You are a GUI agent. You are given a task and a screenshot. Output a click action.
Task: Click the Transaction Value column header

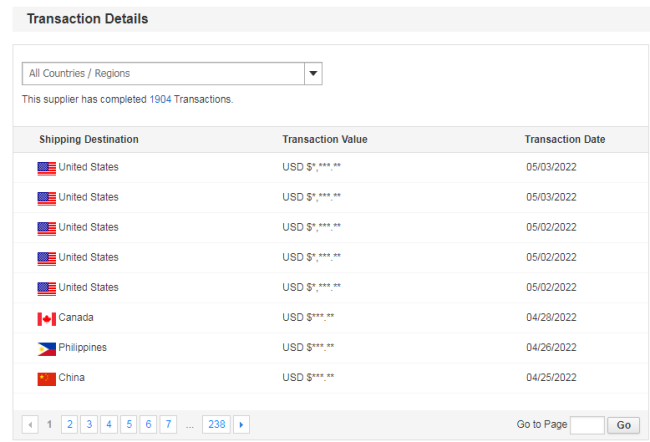pos(324,139)
